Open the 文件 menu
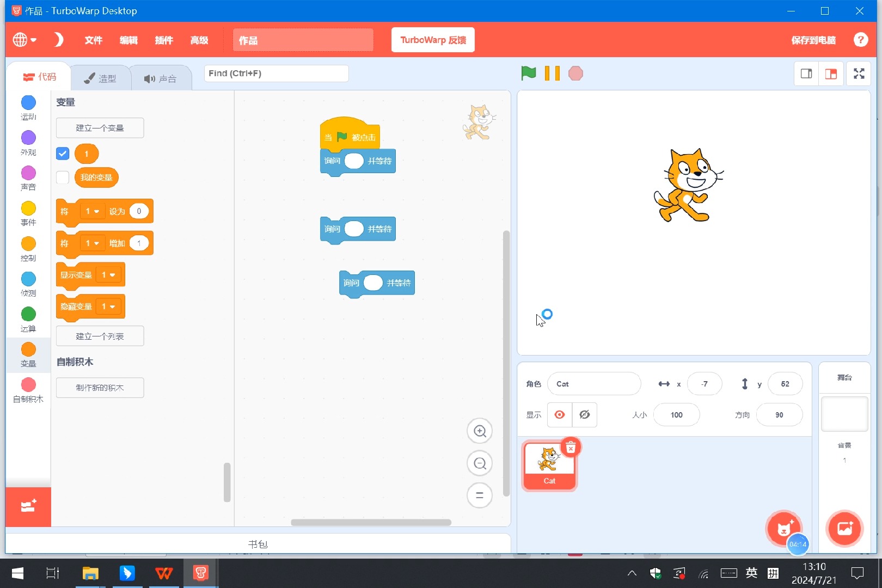 pyautogui.click(x=94, y=40)
